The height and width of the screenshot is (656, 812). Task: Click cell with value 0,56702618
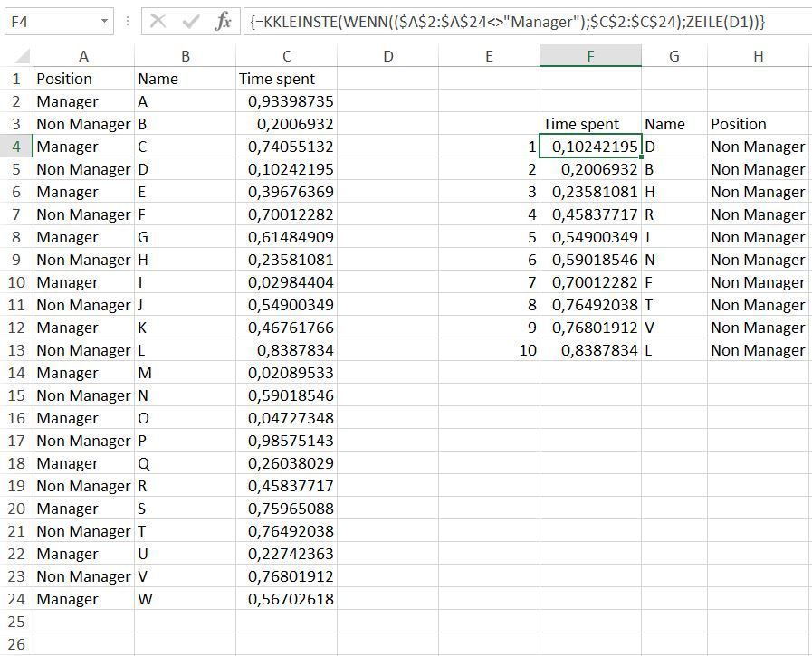(286, 599)
